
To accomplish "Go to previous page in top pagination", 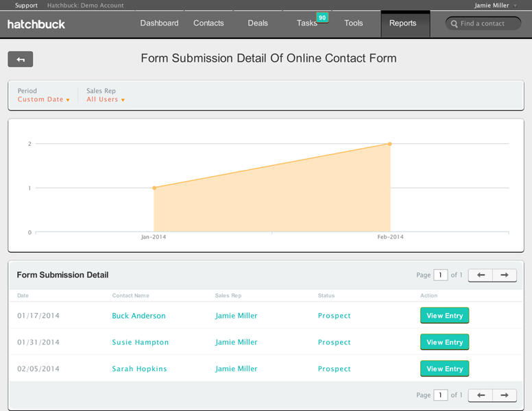I will 481,275.
